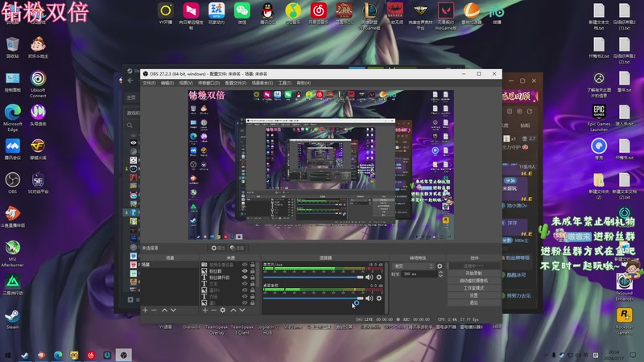Add a new source with the plus icon

click(x=205, y=311)
